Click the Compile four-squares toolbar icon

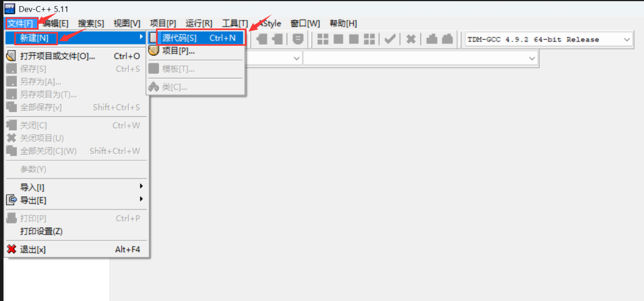click(x=323, y=39)
